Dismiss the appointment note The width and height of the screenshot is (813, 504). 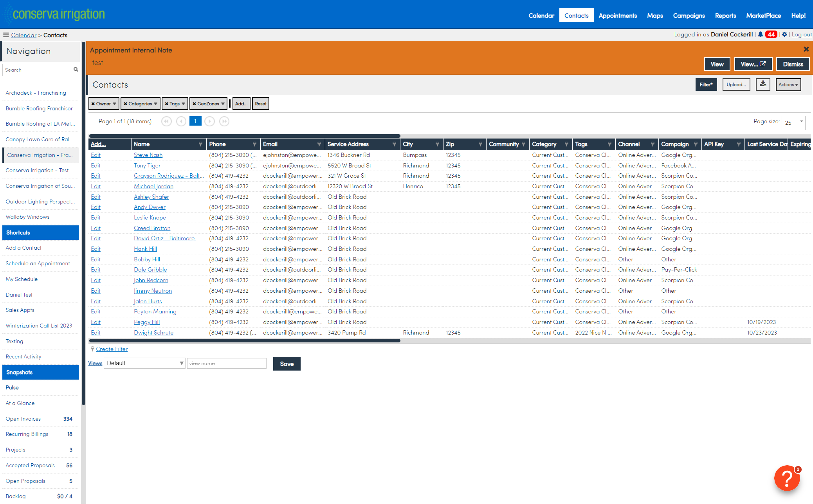(793, 64)
